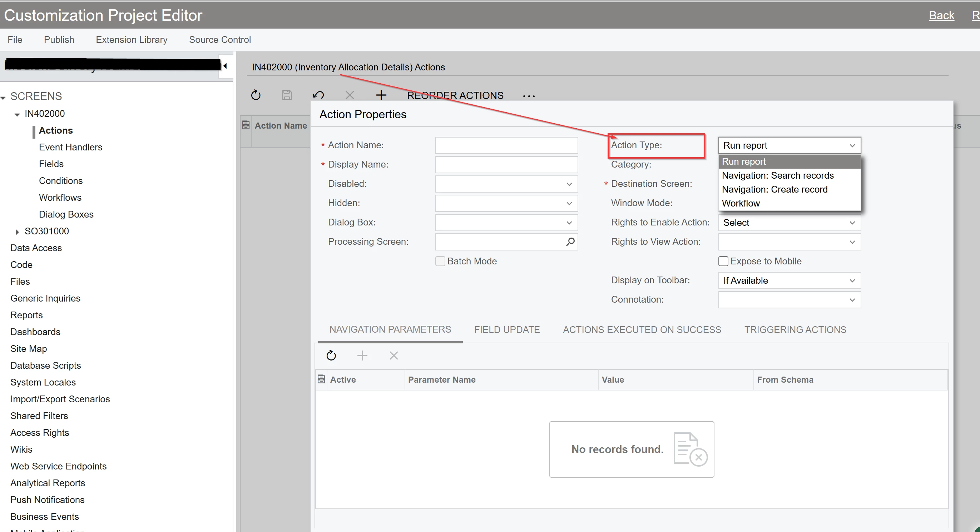Switch to the Field Update tab
The height and width of the screenshot is (532, 980).
[507, 330]
